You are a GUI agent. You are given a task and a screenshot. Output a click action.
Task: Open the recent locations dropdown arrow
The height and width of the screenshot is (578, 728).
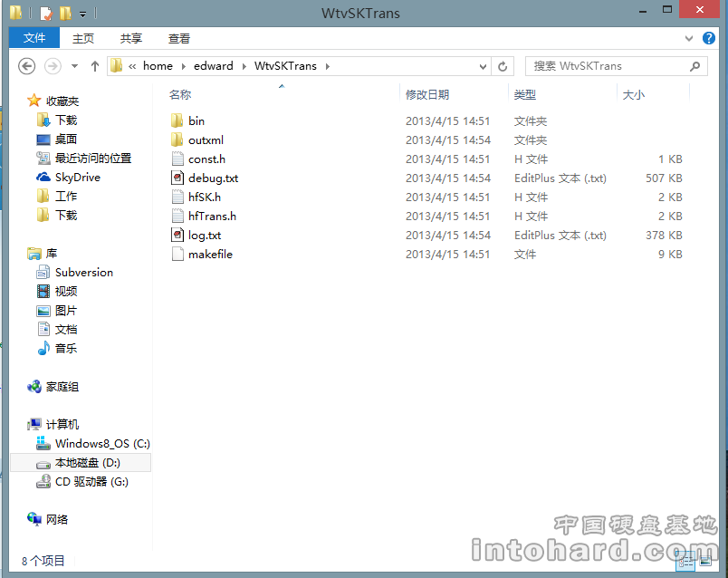[x=75, y=66]
